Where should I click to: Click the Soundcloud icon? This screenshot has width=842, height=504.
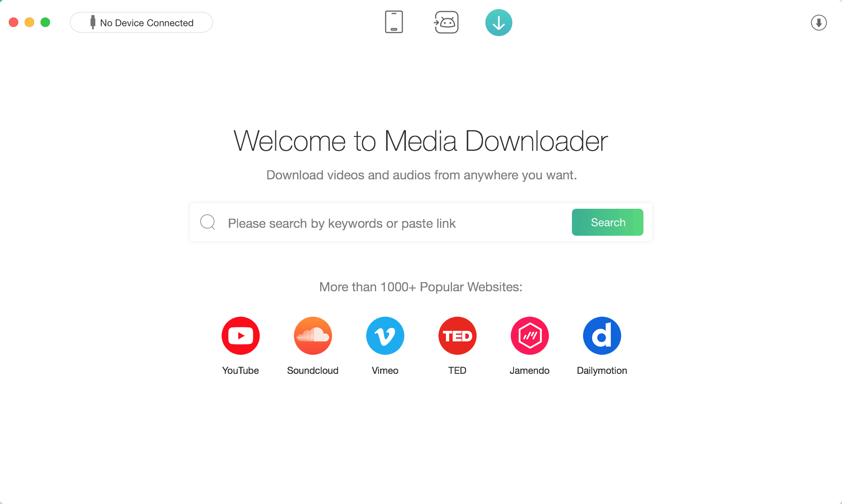pyautogui.click(x=313, y=336)
